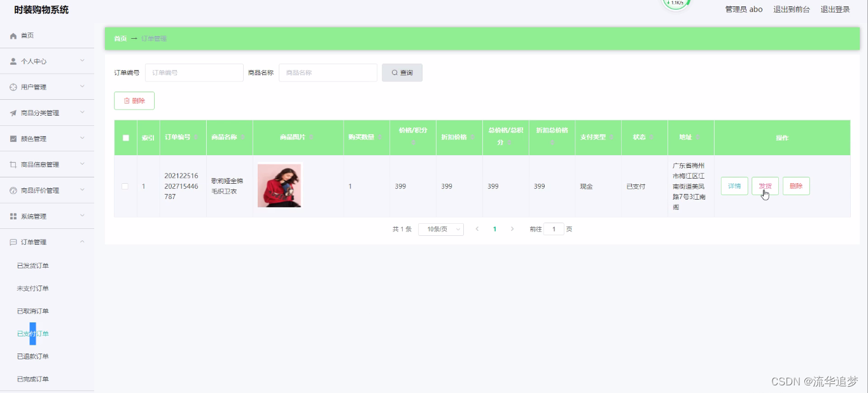Click the product name 歌莉娅全棉毛织卫衣
Screen dimensions: 868x393
pyautogui.click(x=227, y=186)
